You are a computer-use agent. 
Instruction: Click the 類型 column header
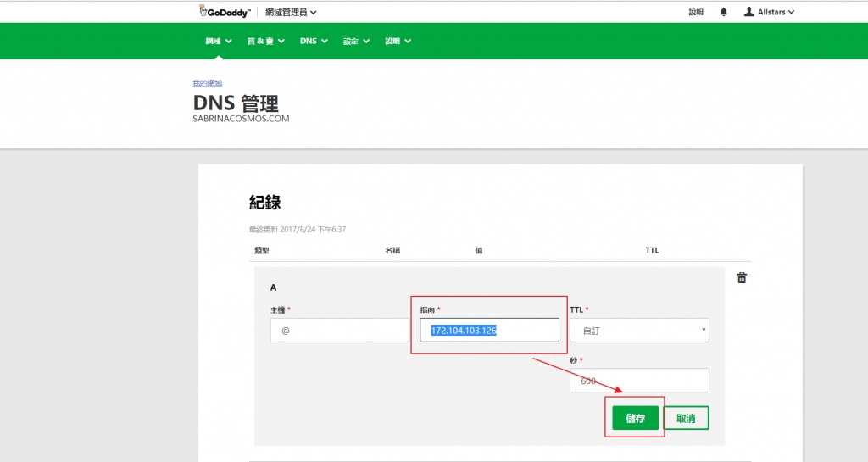261,250
